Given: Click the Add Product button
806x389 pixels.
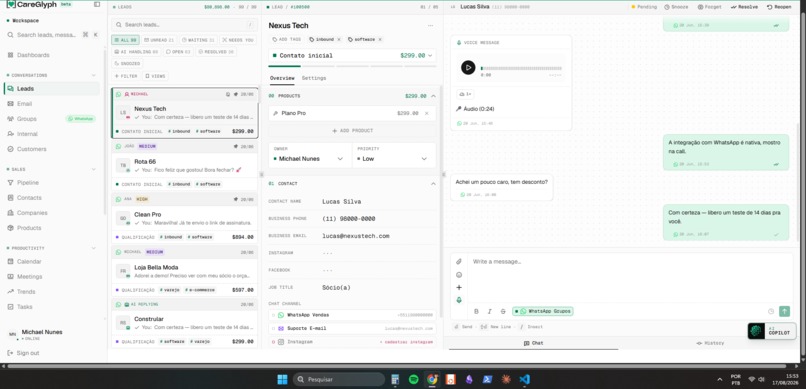Looking at the screenshot, I should click(352, 131).
